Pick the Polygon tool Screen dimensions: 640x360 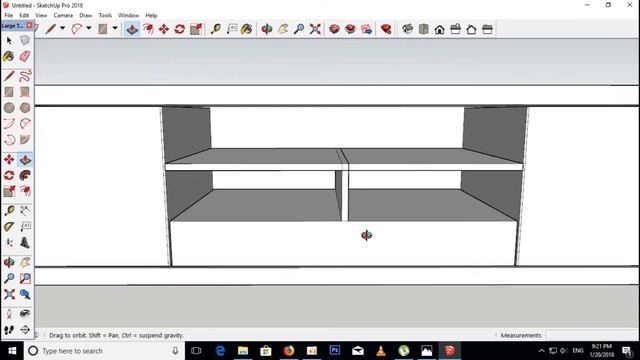tap(25, 108)
